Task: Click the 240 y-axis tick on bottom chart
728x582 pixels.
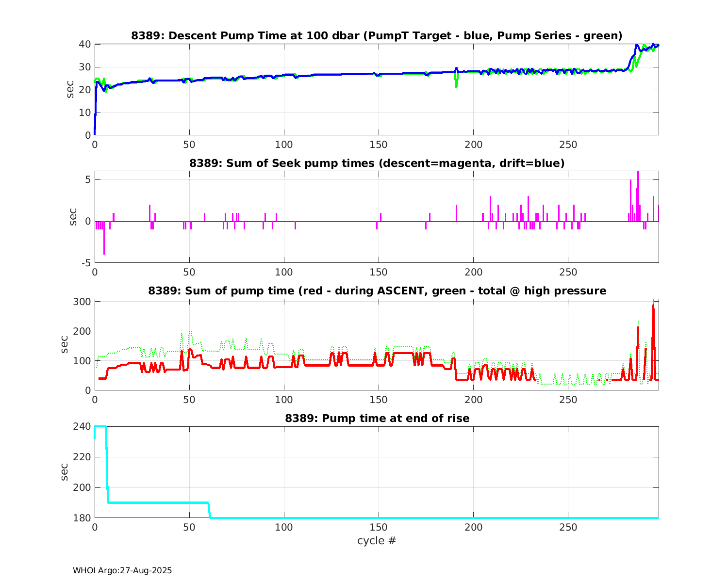Action: (x=83, y=427)
